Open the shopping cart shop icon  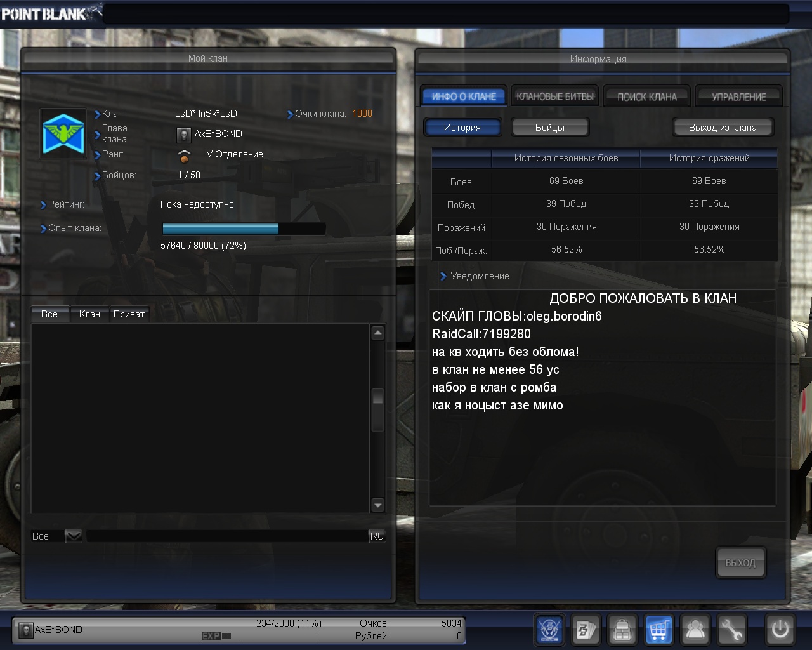(658, 630)
